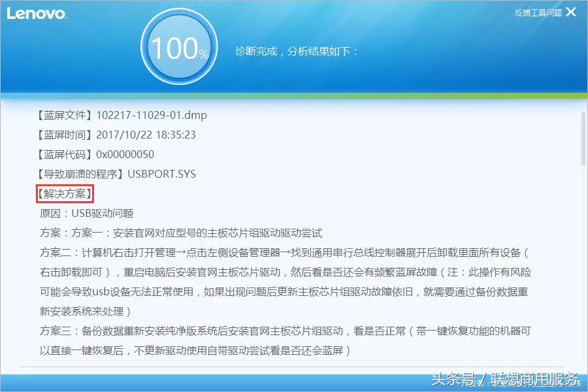Click the 【解决方案】 heading
The image size is (588, 392).
pyautogui.click(x=65, y=193)
